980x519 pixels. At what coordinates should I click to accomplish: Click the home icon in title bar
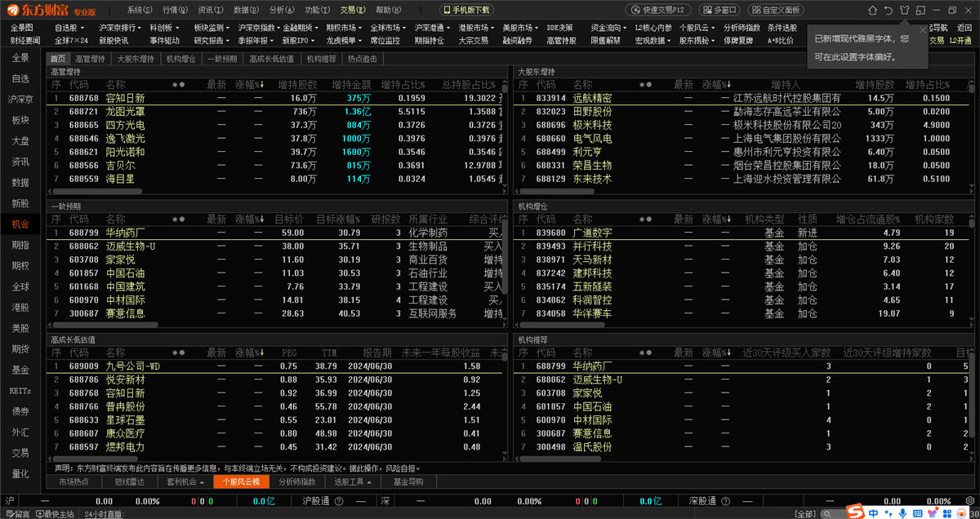click(x=873, y=10)
